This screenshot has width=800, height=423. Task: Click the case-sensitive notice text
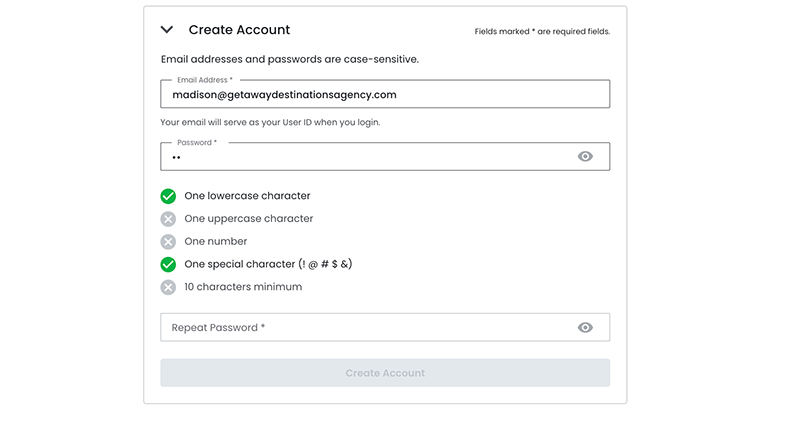point(289,59)
